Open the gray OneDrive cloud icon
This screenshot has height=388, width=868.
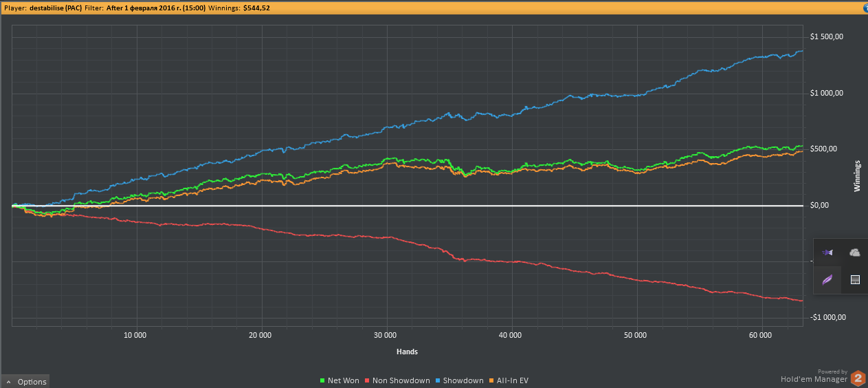click(855, 252)
